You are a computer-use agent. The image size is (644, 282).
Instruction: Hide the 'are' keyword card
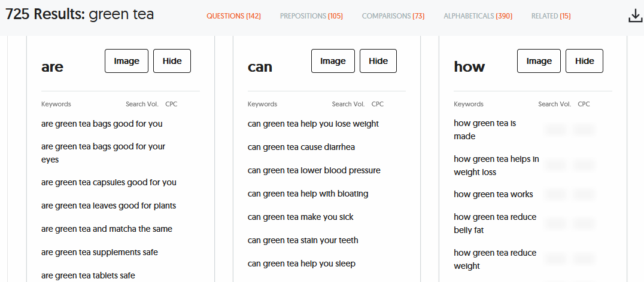[x=172, y=61]
